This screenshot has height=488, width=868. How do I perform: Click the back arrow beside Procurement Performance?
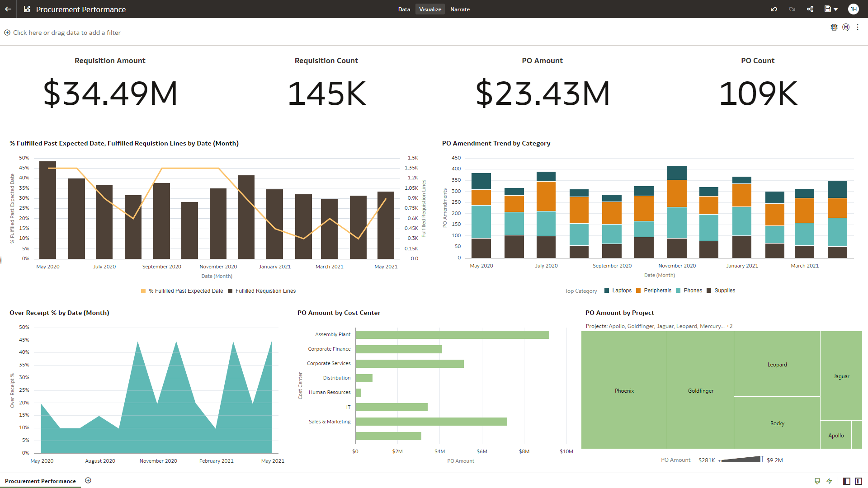[7, 9]
